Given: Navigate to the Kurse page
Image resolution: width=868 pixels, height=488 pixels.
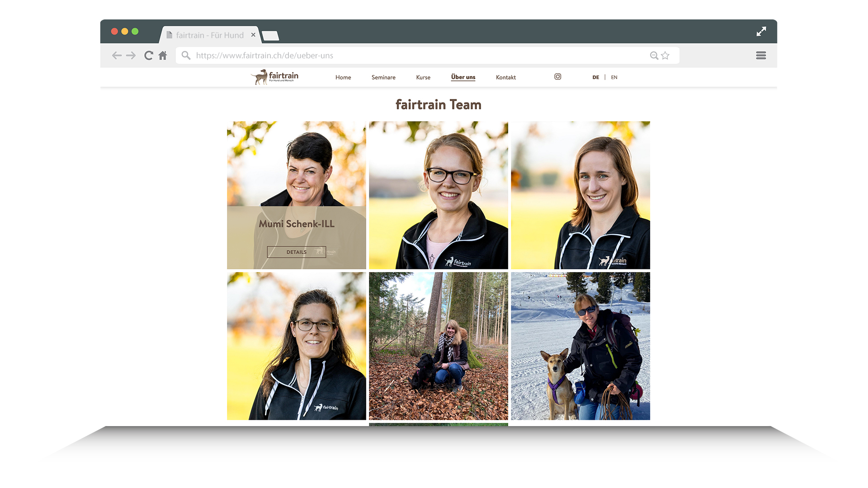Looking at the screenshot, I should pos(423,77).
